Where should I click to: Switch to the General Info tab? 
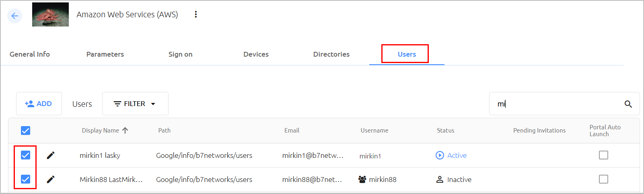pos(30,54)
